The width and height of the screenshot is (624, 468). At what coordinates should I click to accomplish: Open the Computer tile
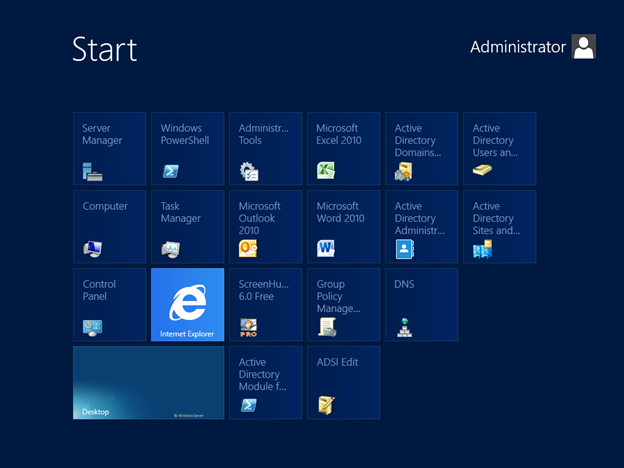[x=109, y=227]
